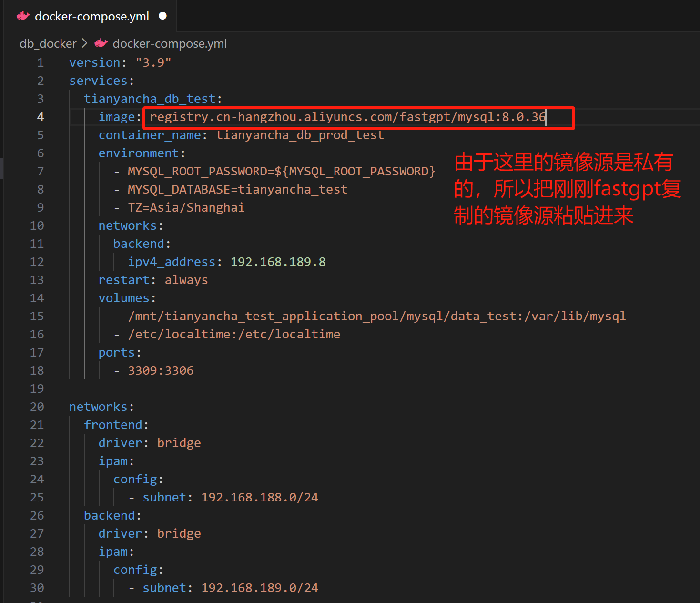Click the backend key on line 11
The width and height of the screenshot is (700, 603).
pos(139,244)
